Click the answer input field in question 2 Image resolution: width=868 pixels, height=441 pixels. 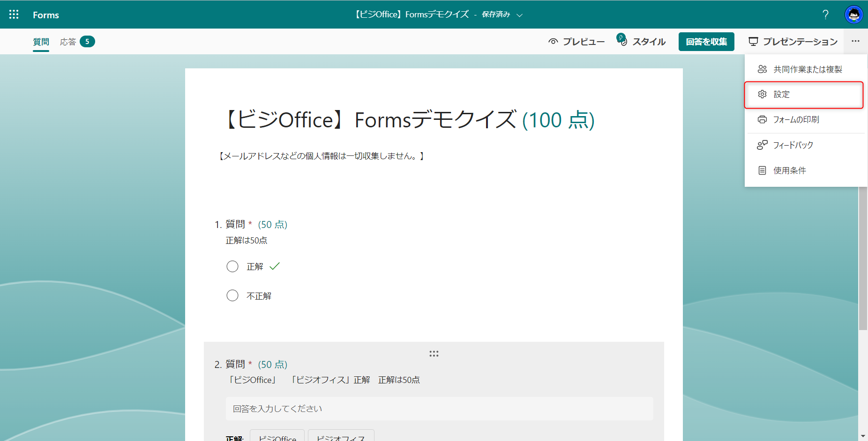point(439,409)
